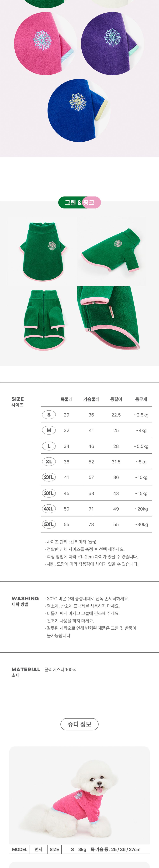Open the white dog model photo
The height and width of the screenshot is (868, 159).
[x=79, y=796]
